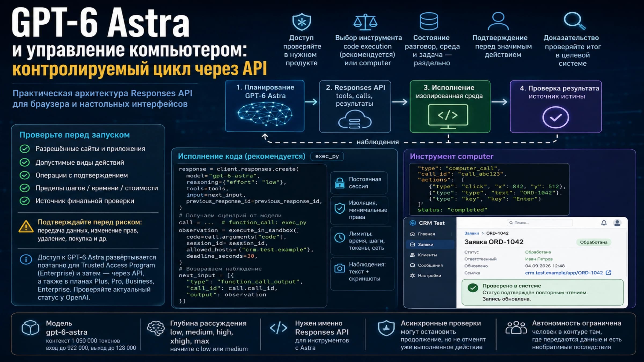Image resolution: width=644 pixels, height=362 pixels.
Task: Click the camera icon next to Наблюдения
Action: click(x=340, y=268)
